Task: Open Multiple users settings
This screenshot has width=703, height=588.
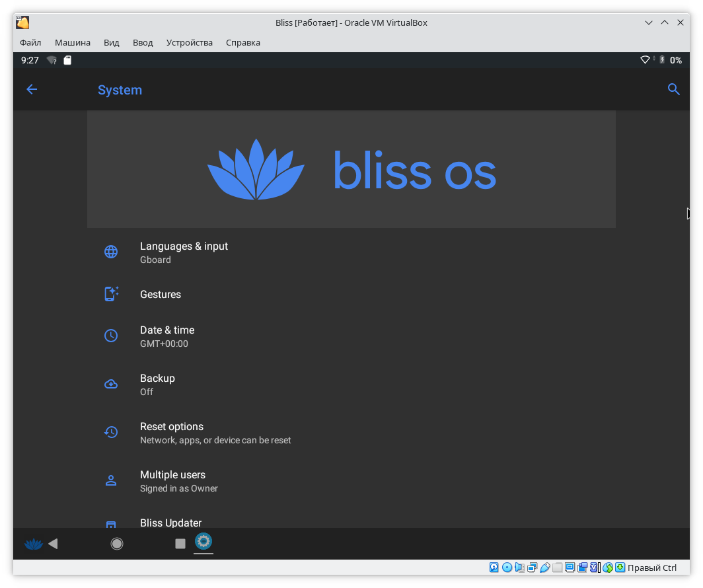Action: pos(172,481)
